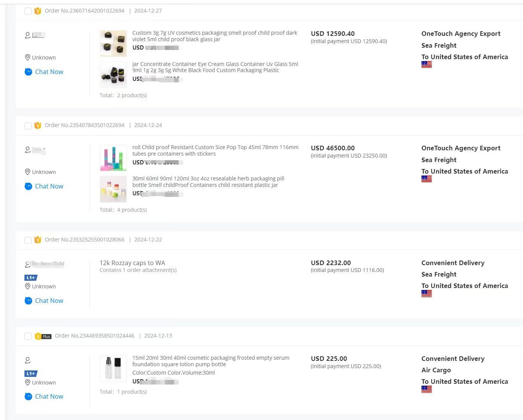Mark the checkbox for order dated 2024-12-13

pos(28,336)
